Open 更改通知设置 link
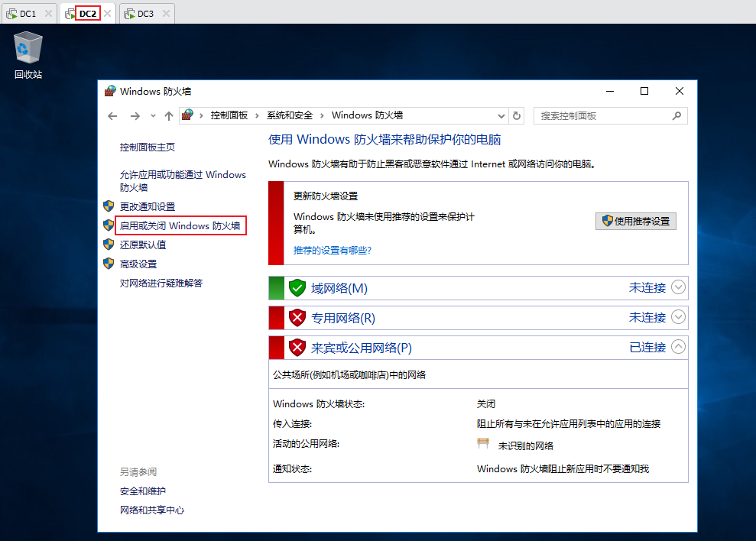 tap(147, 206)
